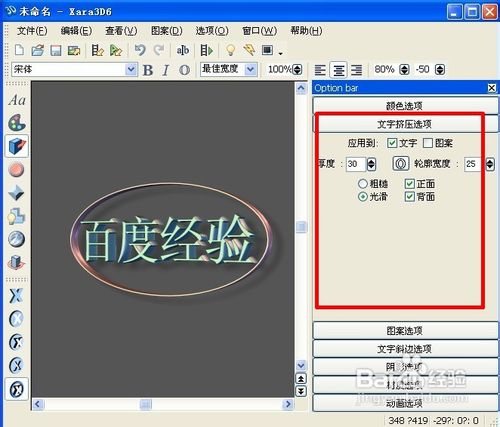Viewport: 500px width, 427px height.
Task: Toggle outline text style button
Action: click(x=184, y=70)
